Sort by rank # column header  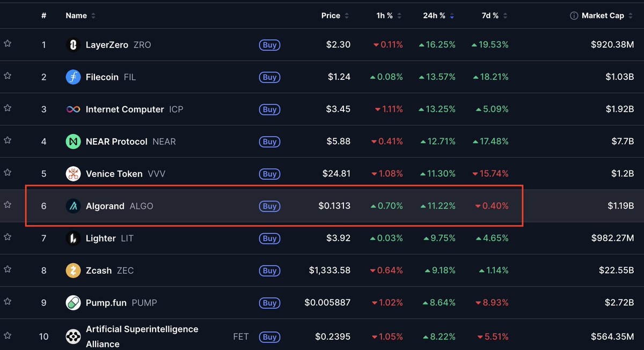(x=44, y=16)
